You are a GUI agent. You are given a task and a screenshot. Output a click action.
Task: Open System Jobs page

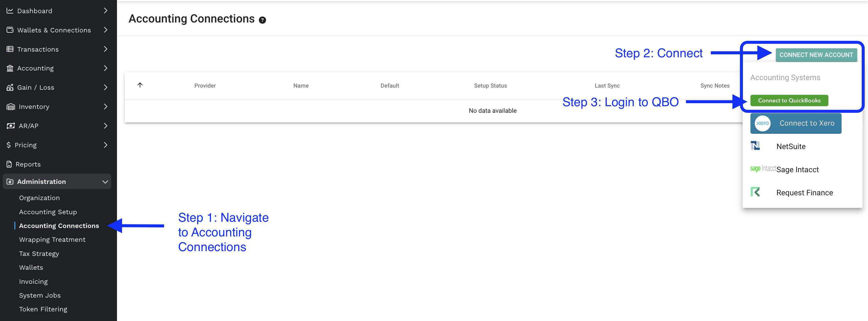click(x=40, y=295)
